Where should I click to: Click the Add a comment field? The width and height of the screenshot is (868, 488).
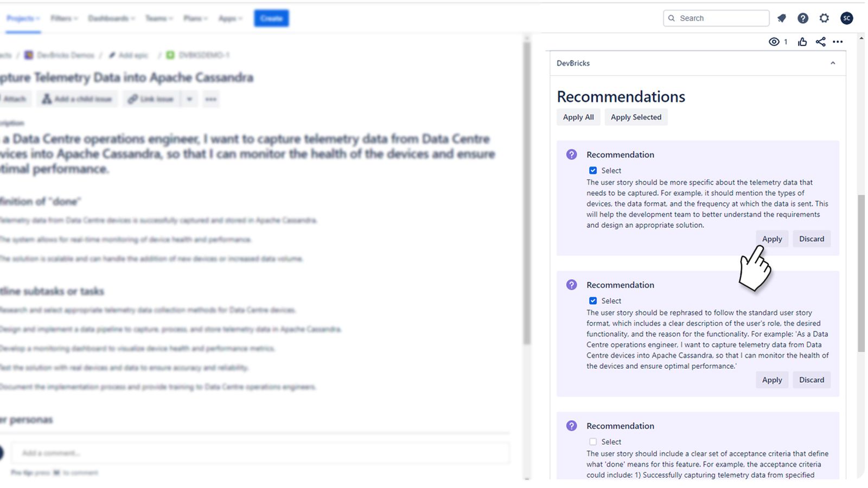coord(261,453)
